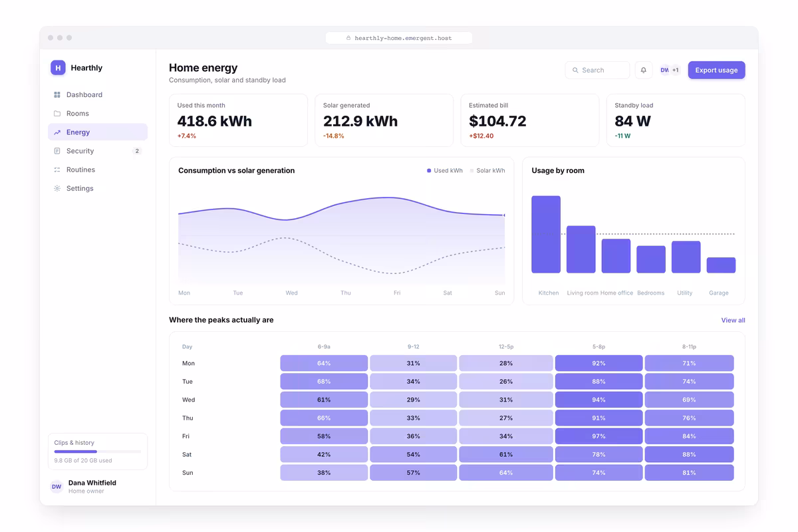The height and width of the screenshot is (532, 798).
Task: Click the Hearthly logo icon
Action: click(58, 67)
